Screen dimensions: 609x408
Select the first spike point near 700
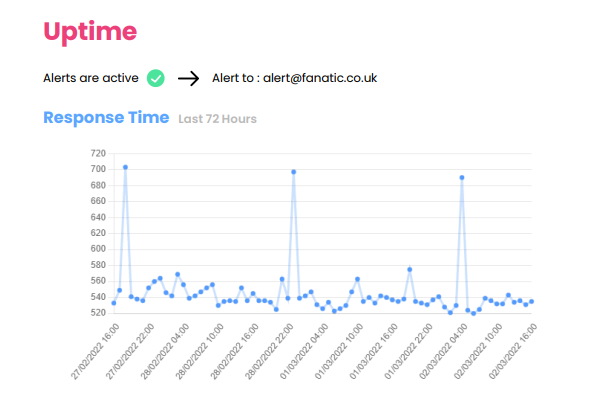pos(125,167)
